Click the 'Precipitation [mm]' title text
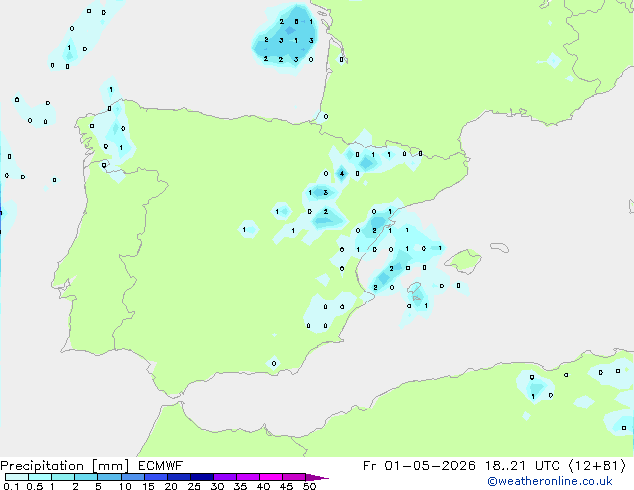The image size is (634, 490). click(x=64, y=466)
